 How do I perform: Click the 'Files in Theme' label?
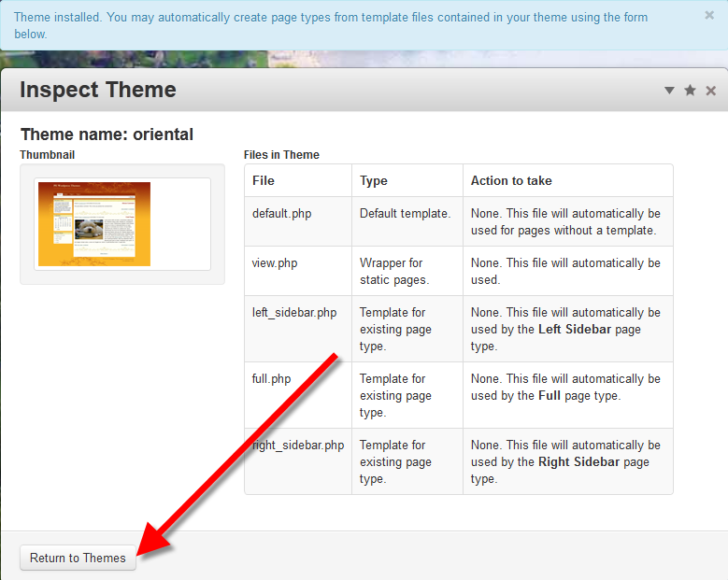coord(281,155)
